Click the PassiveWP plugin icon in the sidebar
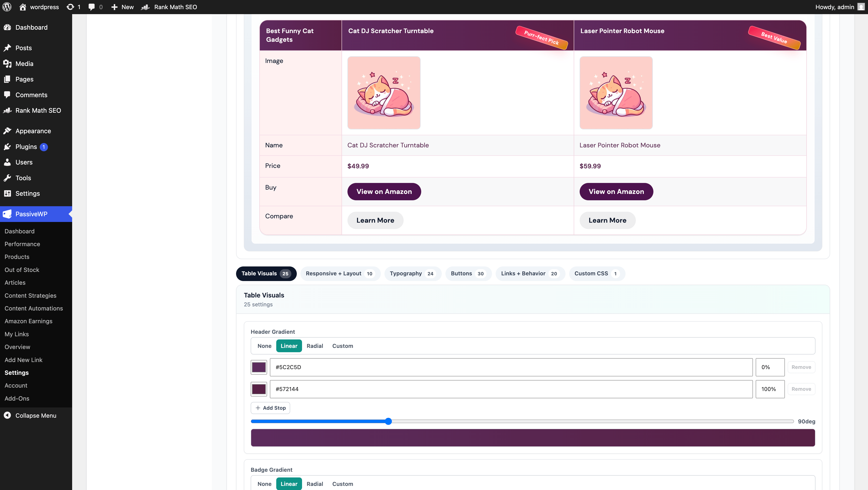This screenshot has width=868, height=490. click(7, 214)
